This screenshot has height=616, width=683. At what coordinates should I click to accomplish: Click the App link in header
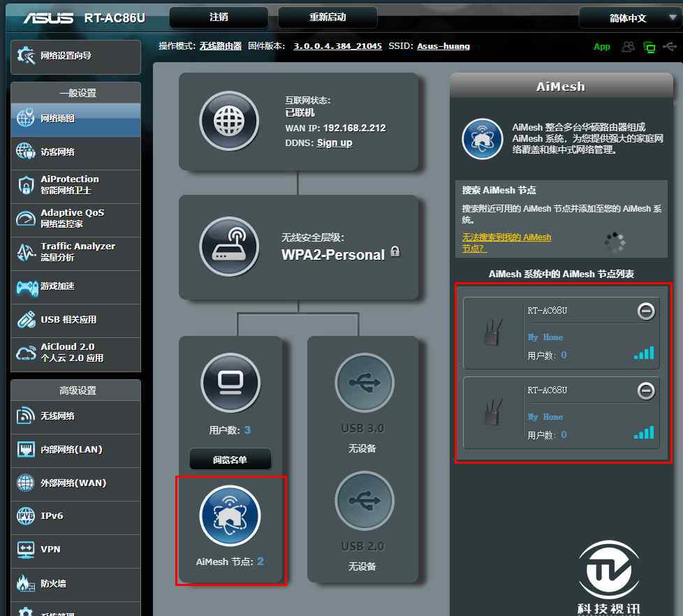pyautogui.click(x=601, y=47)
